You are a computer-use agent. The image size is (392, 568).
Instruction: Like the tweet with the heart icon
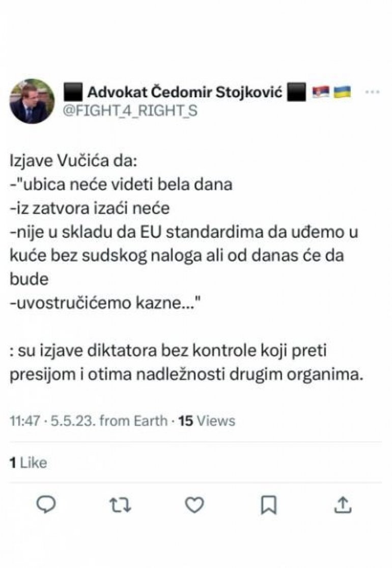tap(194, 504)
